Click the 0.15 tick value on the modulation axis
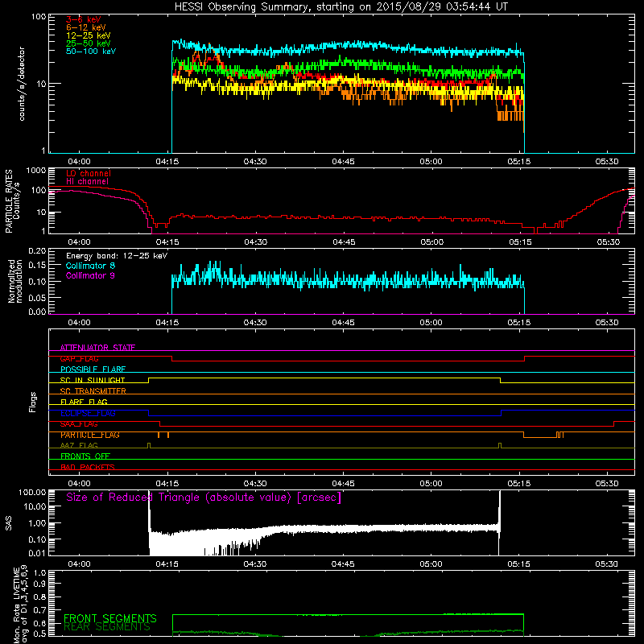 coord(37,266)
